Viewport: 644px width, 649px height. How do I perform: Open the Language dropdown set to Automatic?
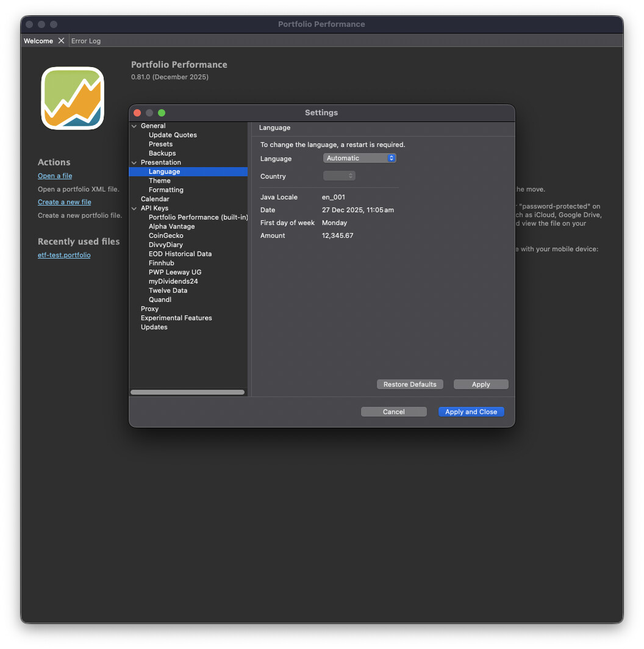[x=359, y=158]
